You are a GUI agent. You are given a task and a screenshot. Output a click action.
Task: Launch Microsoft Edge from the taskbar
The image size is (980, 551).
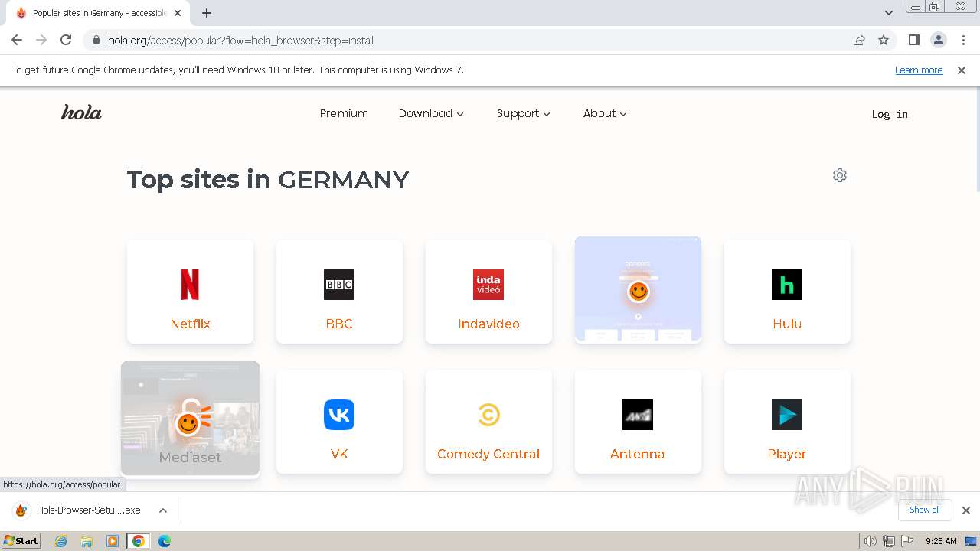[165, 541]
